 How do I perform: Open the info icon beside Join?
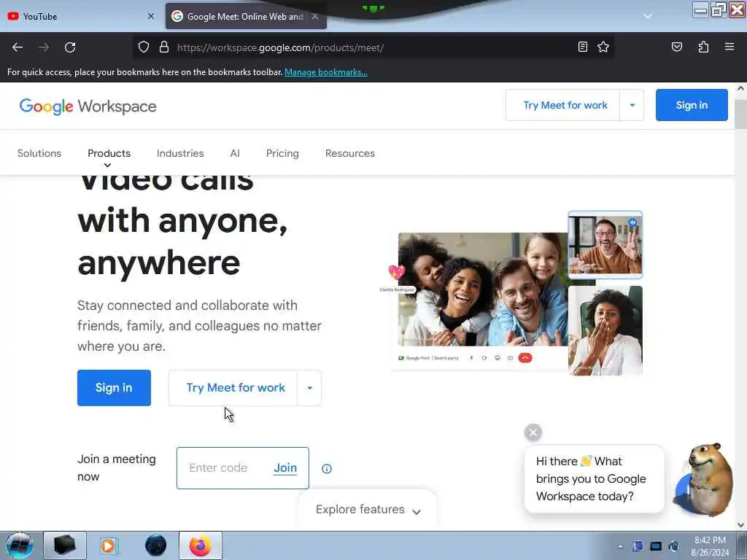click(x=326, y=469)
